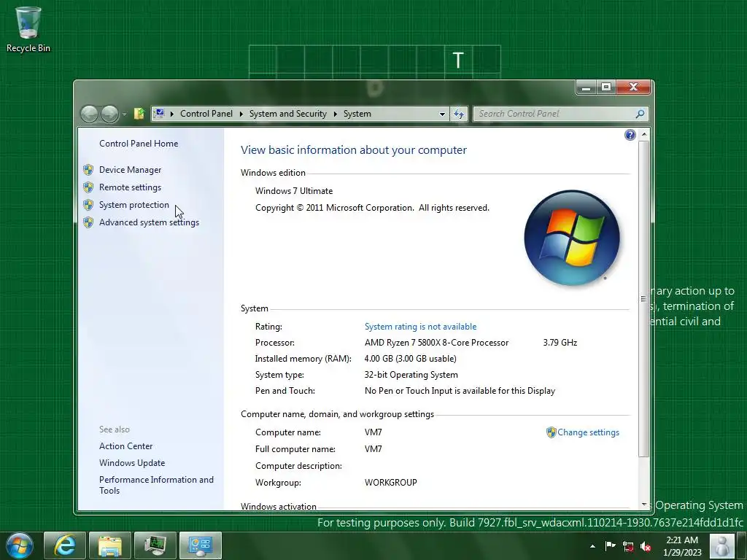Screen dimensions: 747x560
Task: Click the clock showing 2:21 AM
Action: 682,546
